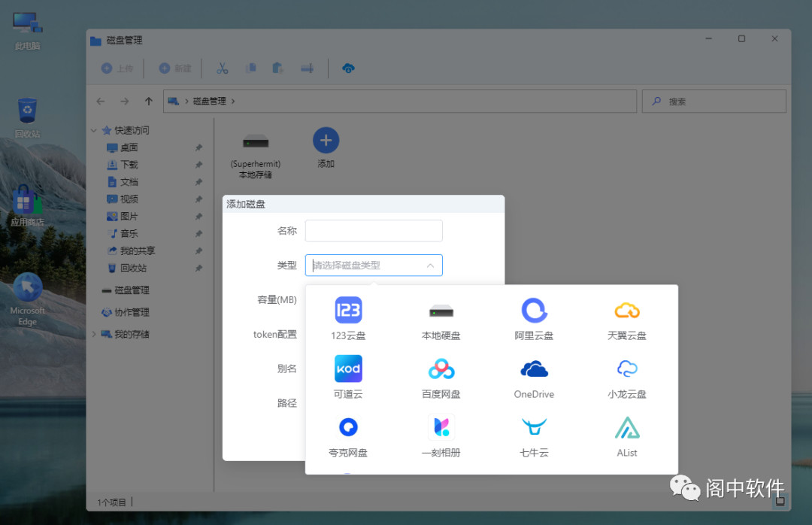Click the paste toolbar icon
The image size is (812, 525).
pos(278,68)
